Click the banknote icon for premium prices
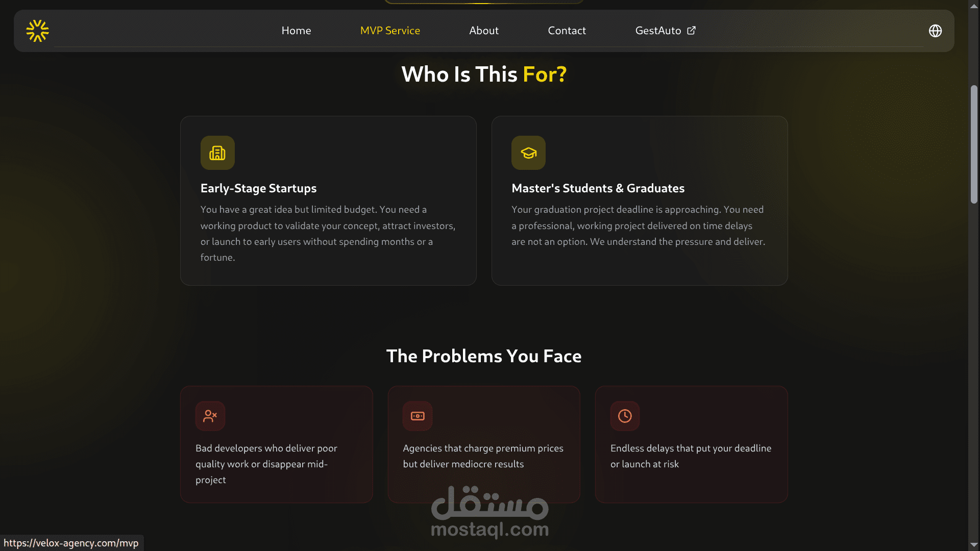Screen dimensions: 980x551 click(418, 416)
